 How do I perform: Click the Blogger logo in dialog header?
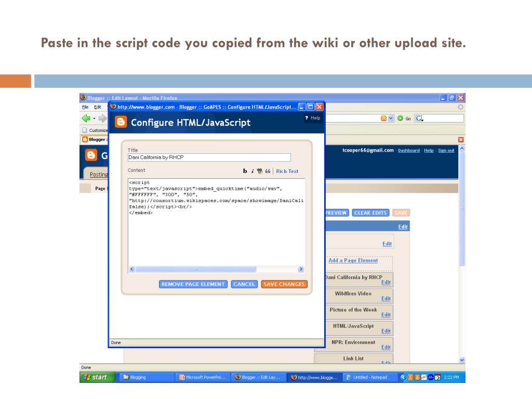tap(121, 122)
